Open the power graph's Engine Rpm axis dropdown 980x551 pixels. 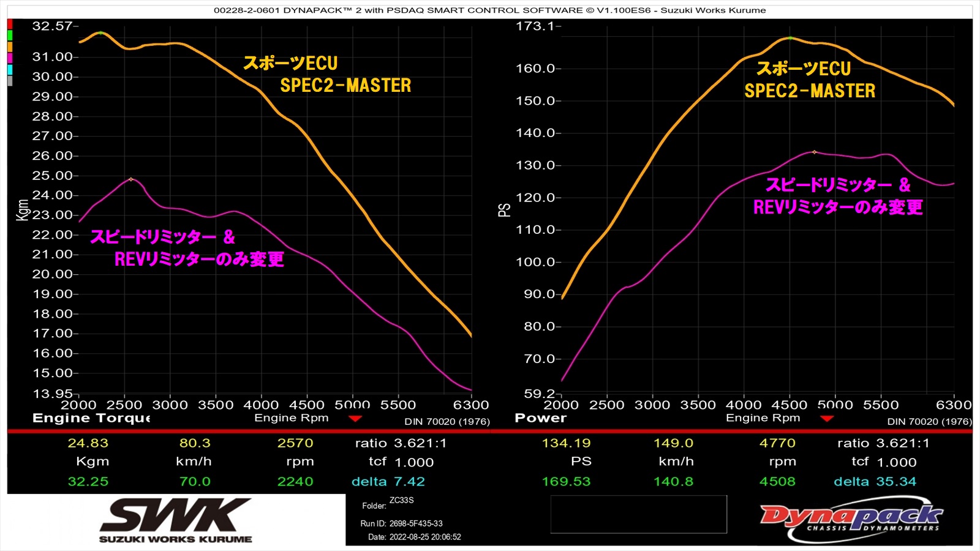827,419
